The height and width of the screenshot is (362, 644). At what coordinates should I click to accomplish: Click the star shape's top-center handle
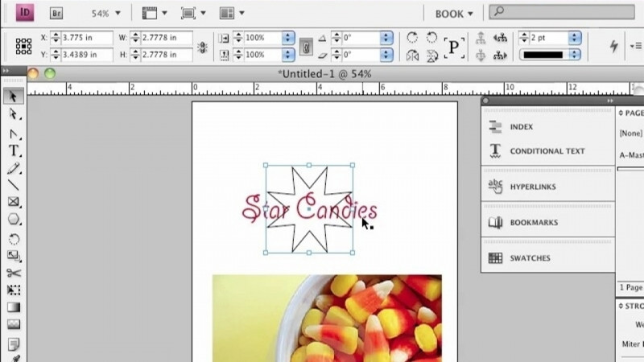pyautogui.click(x=309, y=166)
